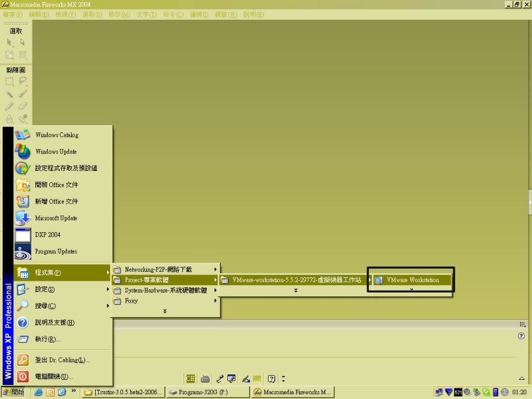Click the speech tools icon beside the microphone
The width and height of the screenshot is (532, 399).
(x=231, y=378)
